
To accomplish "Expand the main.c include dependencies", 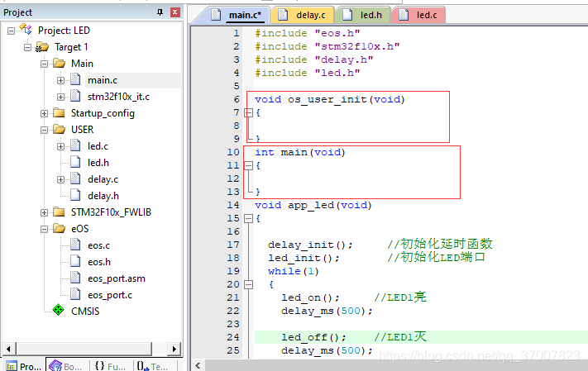I will [60, 80].
